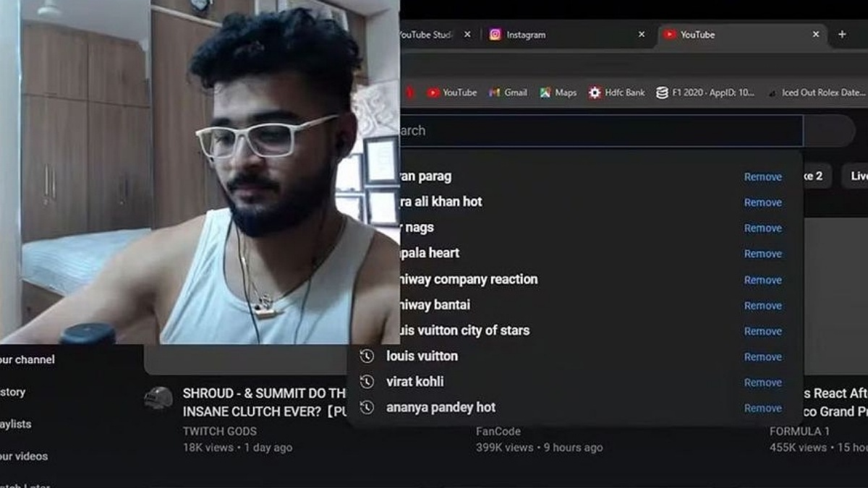Screen dimensions: 868x488
Task: Open the Gmail bookmark
Action: click(508, 93)
